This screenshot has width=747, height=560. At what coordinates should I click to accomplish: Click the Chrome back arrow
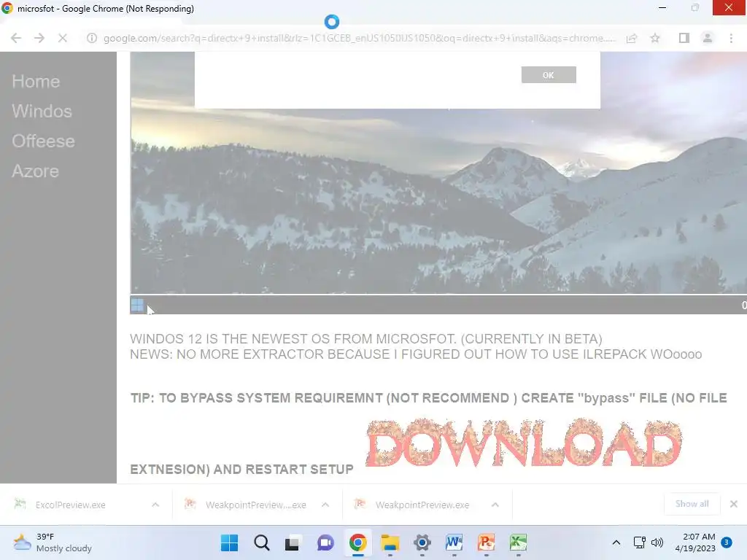[x=16, y=38]
